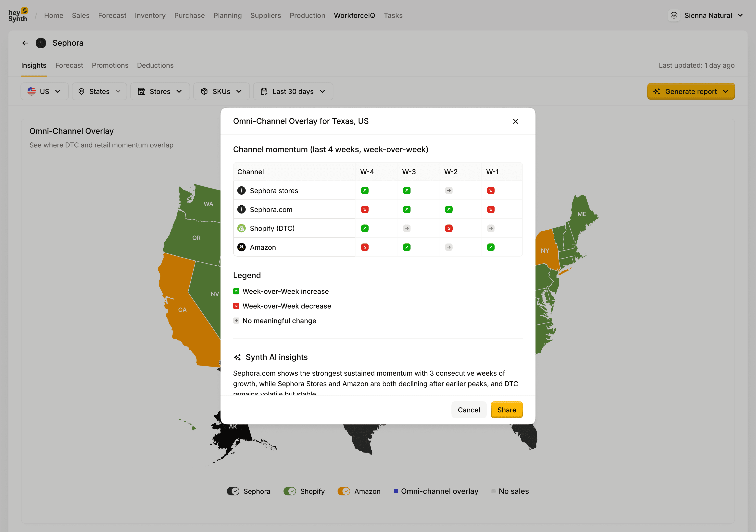The width and height of the screenshot is (756, 532).
Task: Close the Omni-Channel Overlay dialog
Action: coord(515,121)
